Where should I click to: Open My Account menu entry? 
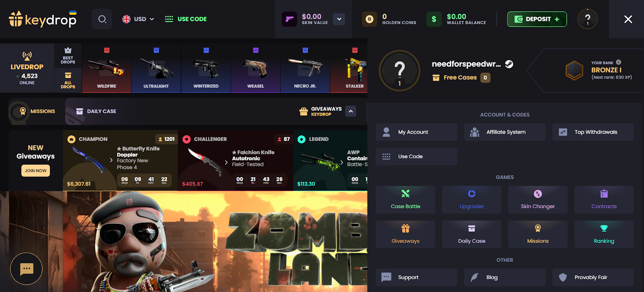416,132
